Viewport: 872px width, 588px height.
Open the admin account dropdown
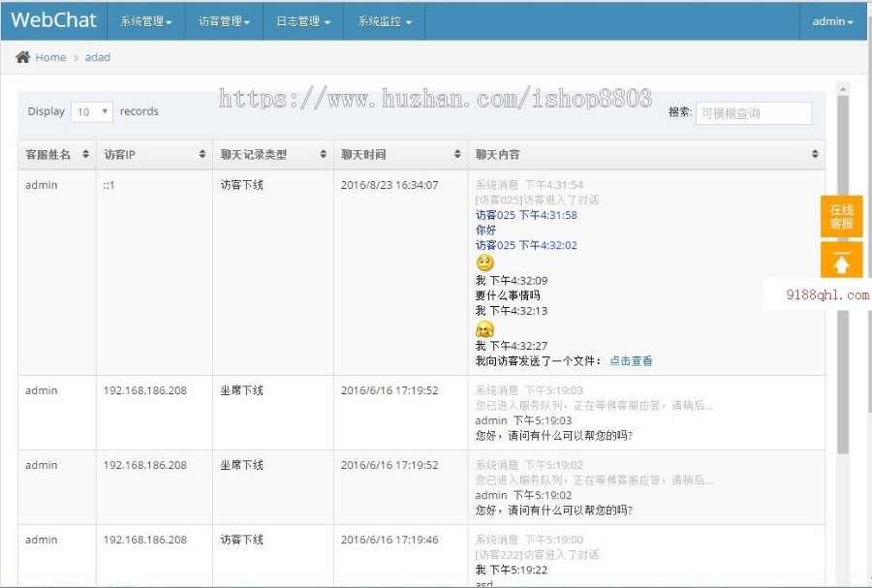point(829,20)
